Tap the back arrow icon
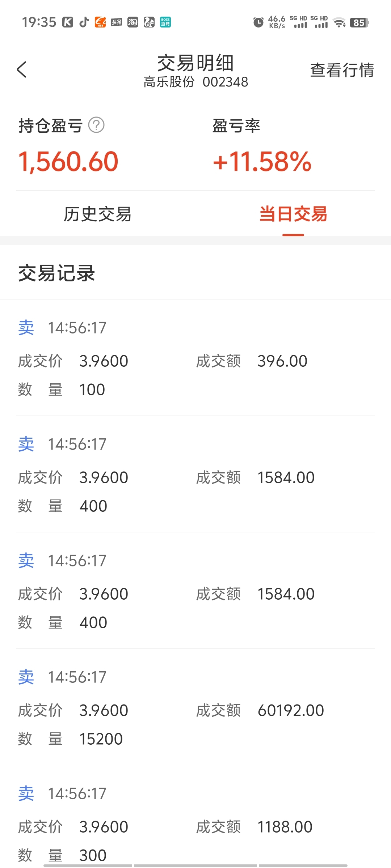Image resolution: width=391 pixels, height=868 pixels. tap(22, 69)
